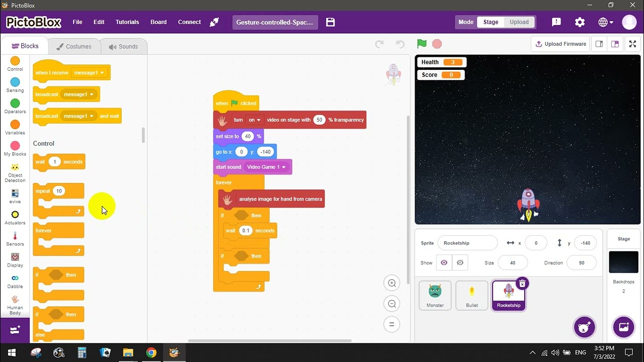The image size is (644, 362).
Task: Open the Dabble block category
Action: (x=15, y=281)
